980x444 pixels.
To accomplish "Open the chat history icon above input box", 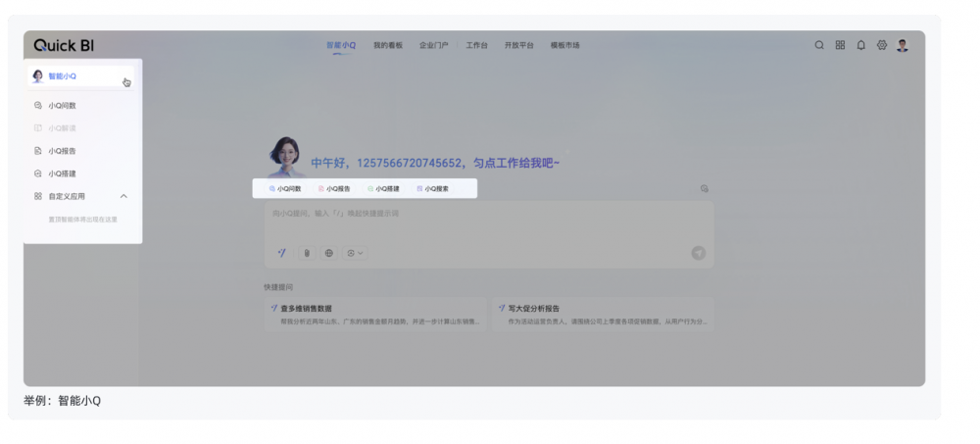I will click(705, 188).
